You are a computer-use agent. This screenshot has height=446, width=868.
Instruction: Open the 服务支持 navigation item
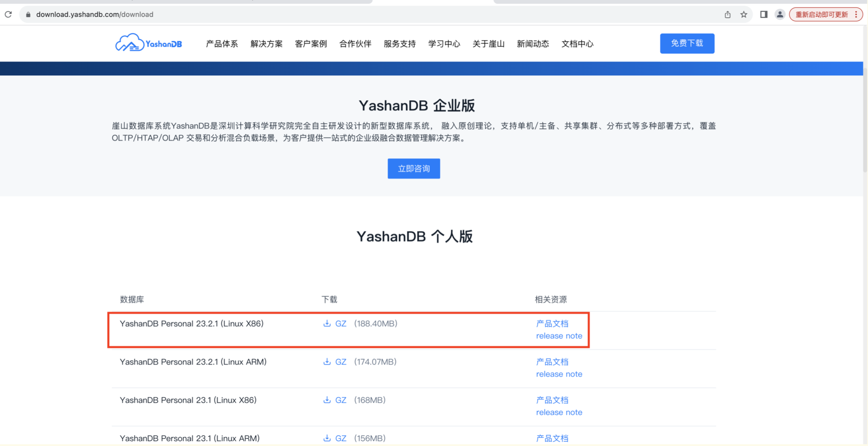click(x=400, y=44)
